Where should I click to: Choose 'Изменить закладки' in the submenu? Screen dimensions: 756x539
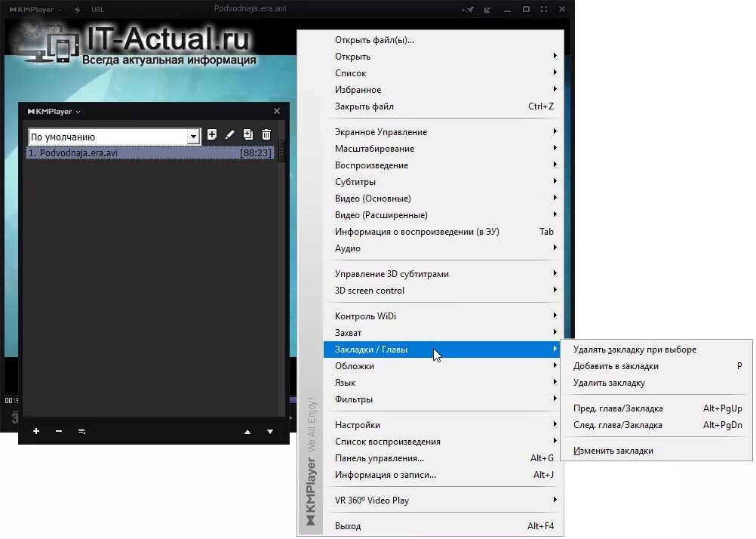(x=656, y=451)
